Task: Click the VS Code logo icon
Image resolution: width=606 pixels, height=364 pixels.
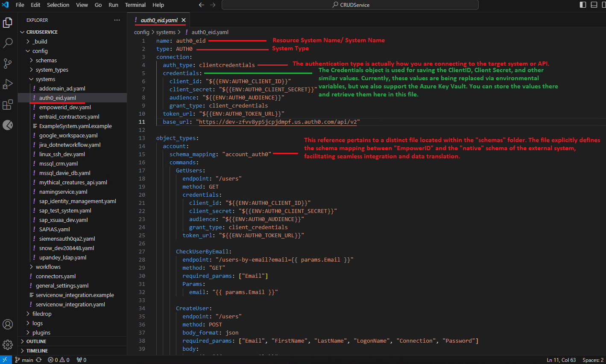Action: pyautogui.click(x=5, y=5)
